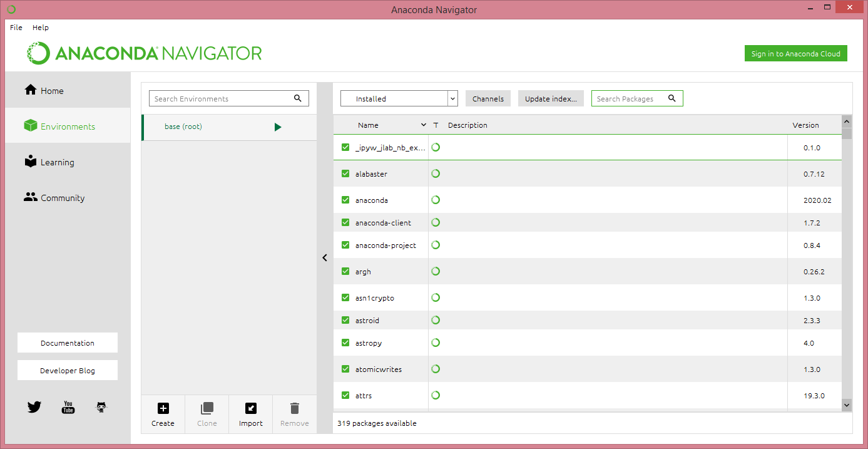The height and width of the screenshot is (449, 868).
Task: Click the Channels button
Action: 488,98
